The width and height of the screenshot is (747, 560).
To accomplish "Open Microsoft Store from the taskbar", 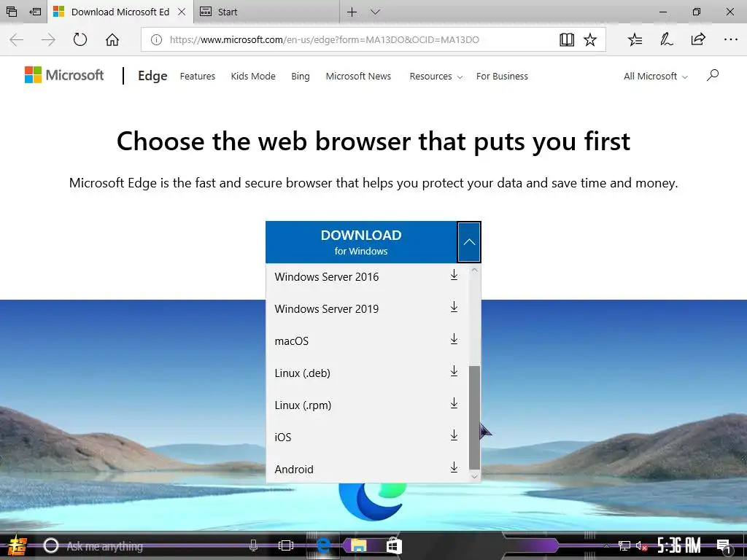I will tap(393, 545).
